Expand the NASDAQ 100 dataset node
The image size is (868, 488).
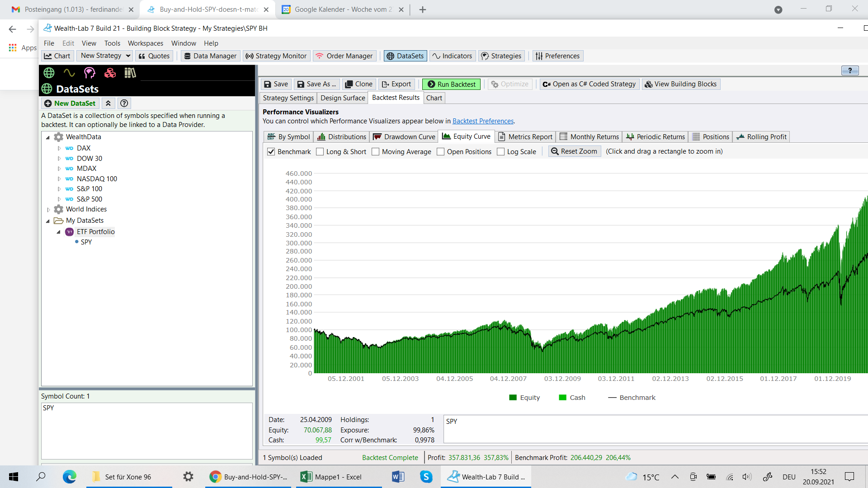[59, 179]
